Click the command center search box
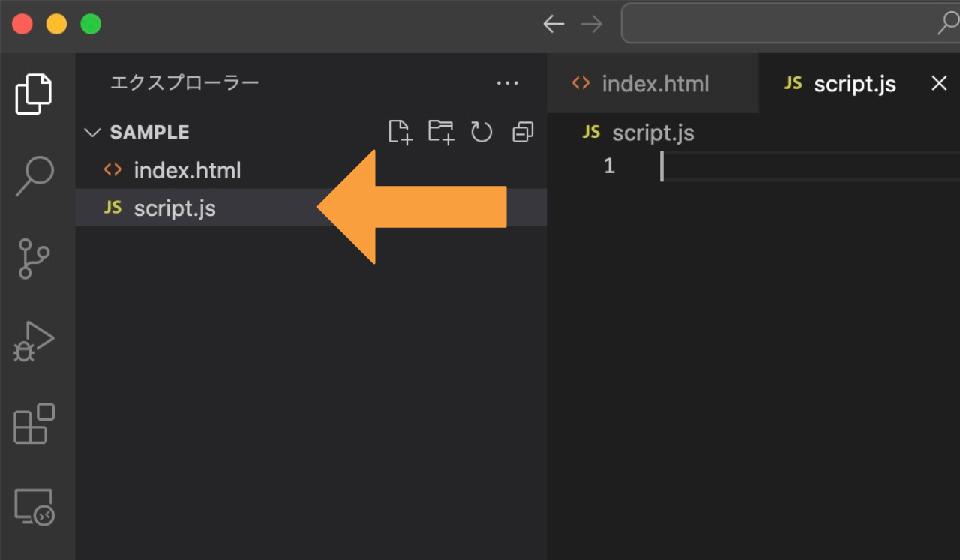Image resolution: width=960 pixels, height=560 pixels. click(x=790, y=24)
